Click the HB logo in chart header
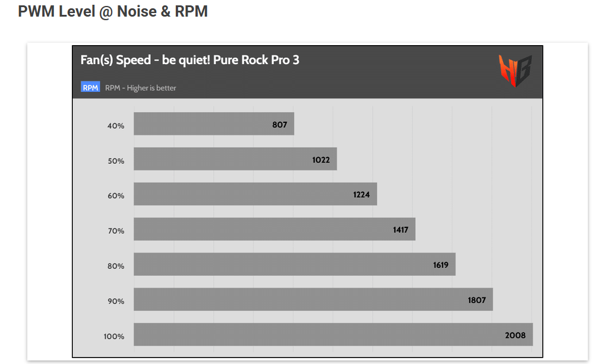Image resolution: width=611 pixels, height=364 pixels. click(x=515, y=71)
